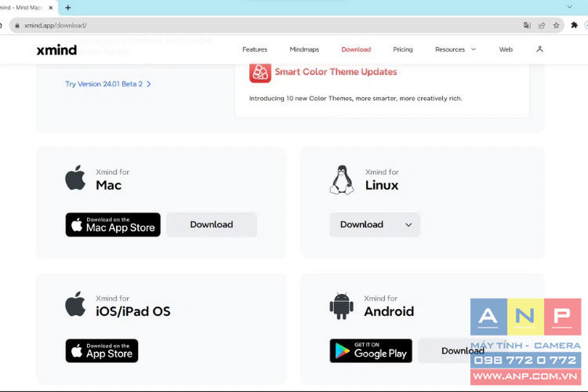Click the site lock icon
Image resolution: width=588 pixels, height=392 pixels.
tap(17, 26)
